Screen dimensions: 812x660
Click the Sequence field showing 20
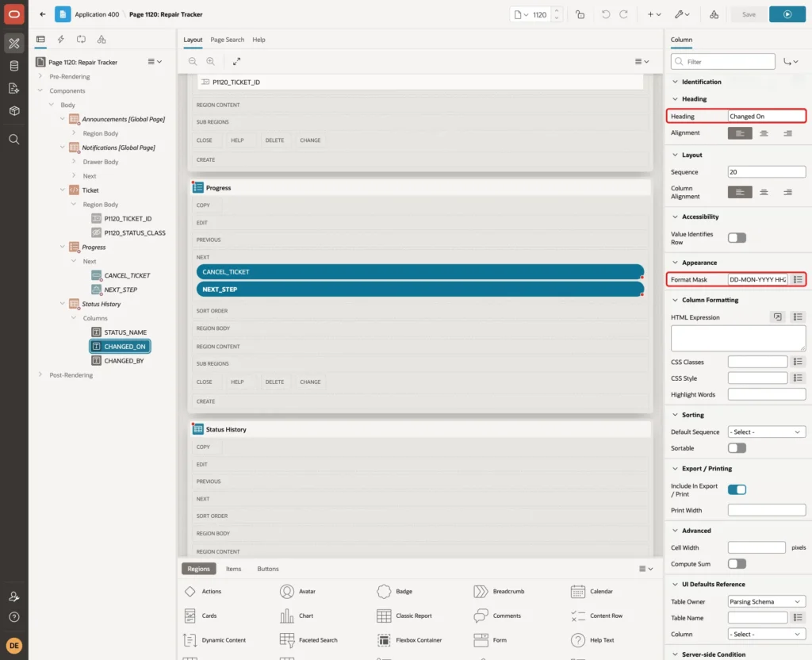[767, 172]
